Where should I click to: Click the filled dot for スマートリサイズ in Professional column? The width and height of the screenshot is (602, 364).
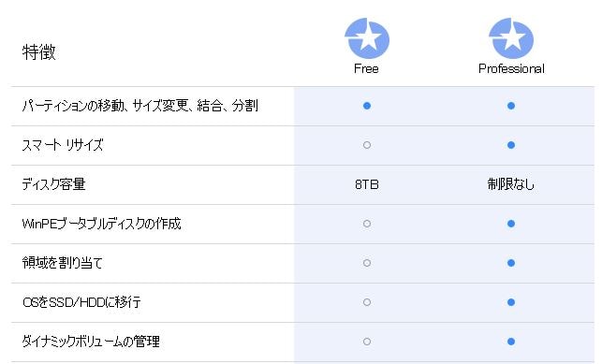(511, 145)
